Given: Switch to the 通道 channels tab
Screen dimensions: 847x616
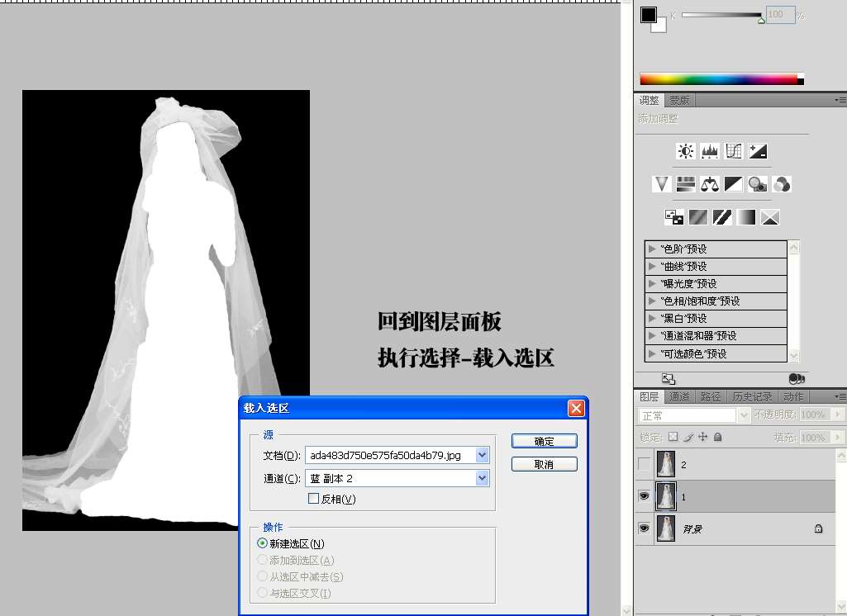Looking at the screenshot, I should click(679, 397).
